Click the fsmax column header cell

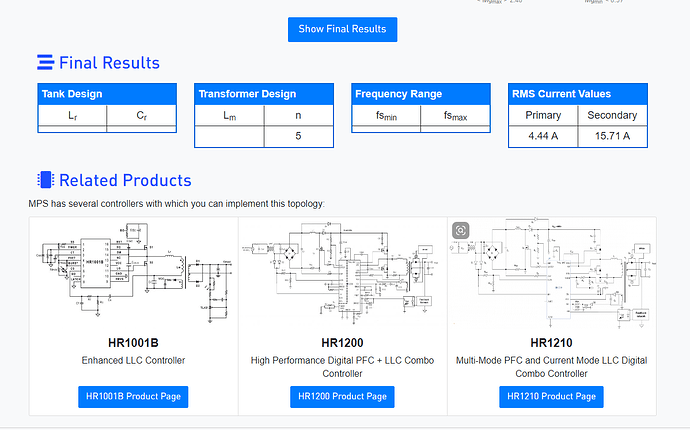point(455,115)
